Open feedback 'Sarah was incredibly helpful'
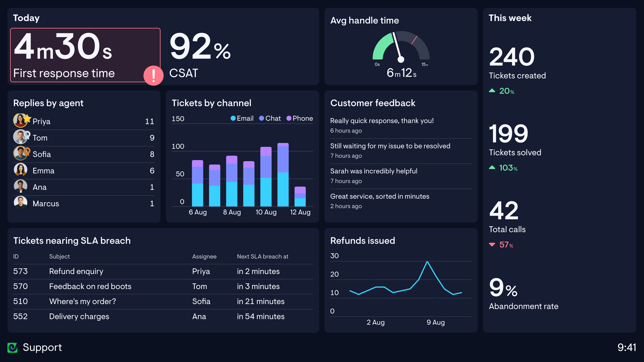 click(374, 171)
